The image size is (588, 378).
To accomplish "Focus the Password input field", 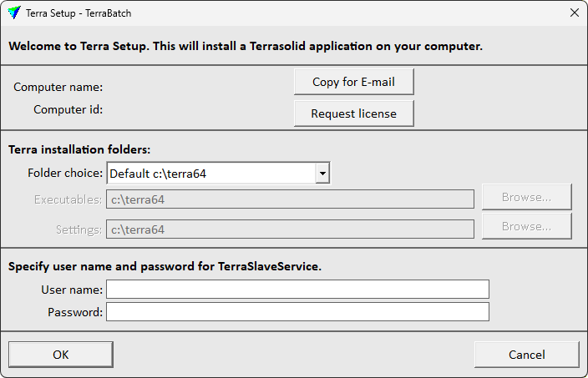I will (297, 312).
